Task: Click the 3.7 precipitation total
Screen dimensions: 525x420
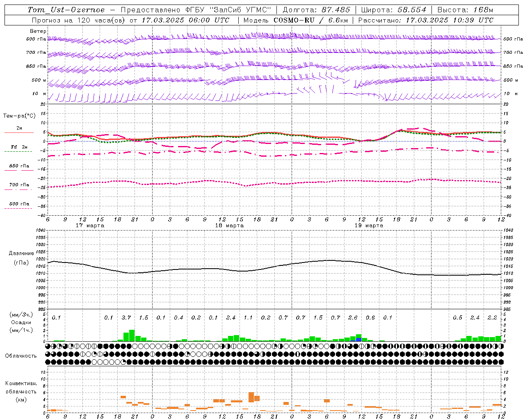Action: [126, 318]
